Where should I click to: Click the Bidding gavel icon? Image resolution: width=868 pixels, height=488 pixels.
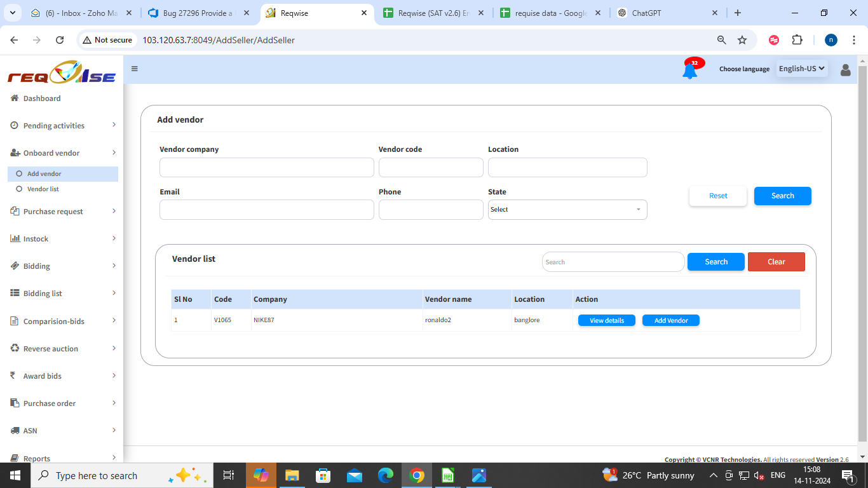[15, 266]
